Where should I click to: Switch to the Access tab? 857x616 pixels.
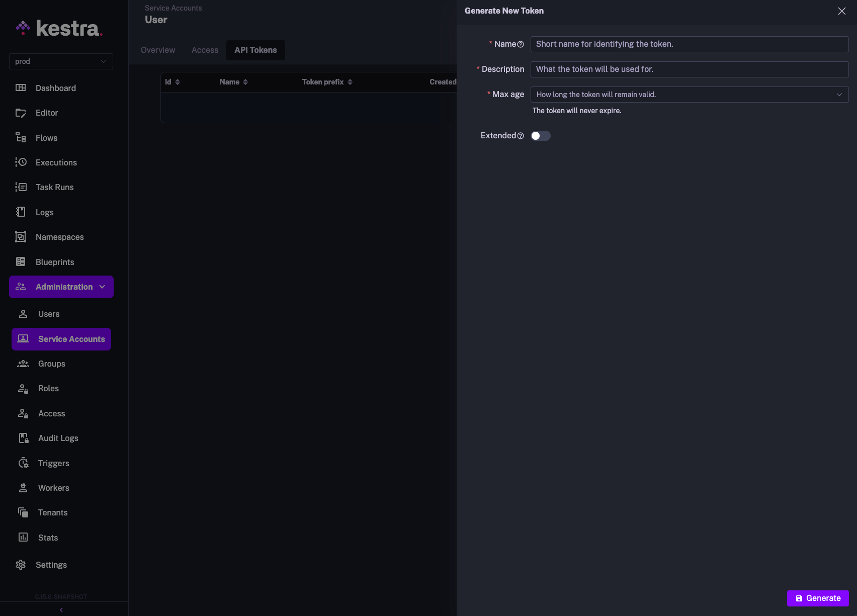[x=204, y=50]
